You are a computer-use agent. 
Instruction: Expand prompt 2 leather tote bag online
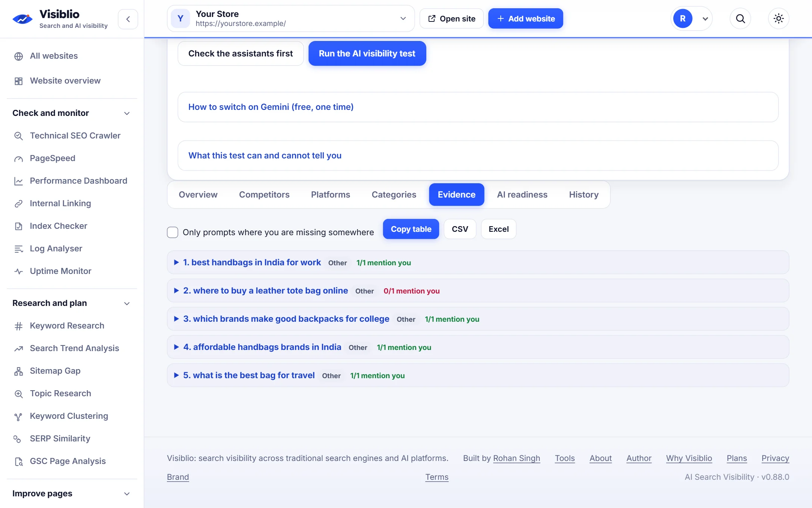click(x=478, y=291)
